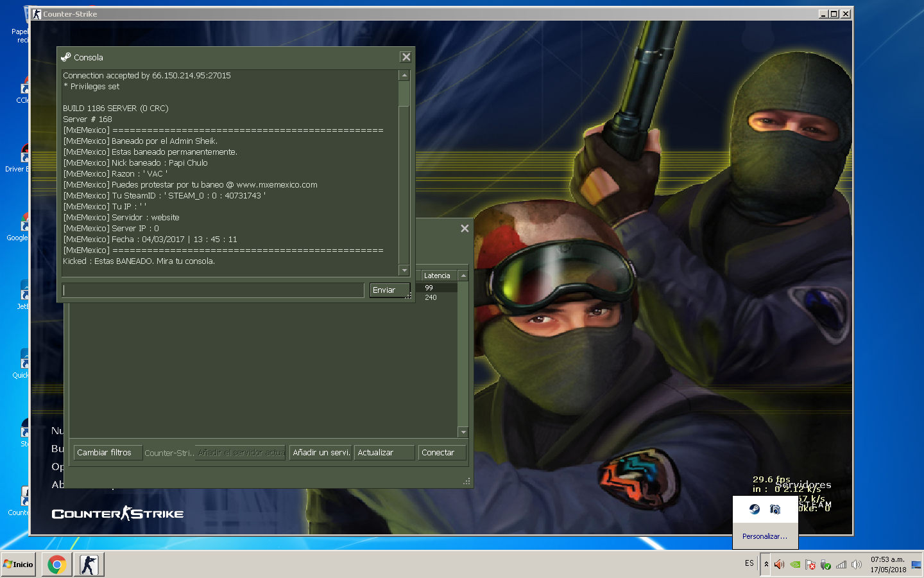The width and height of the screenshot is (924, 578).
Task: Close the Counter-Strike game window
Action: (846, 13)
